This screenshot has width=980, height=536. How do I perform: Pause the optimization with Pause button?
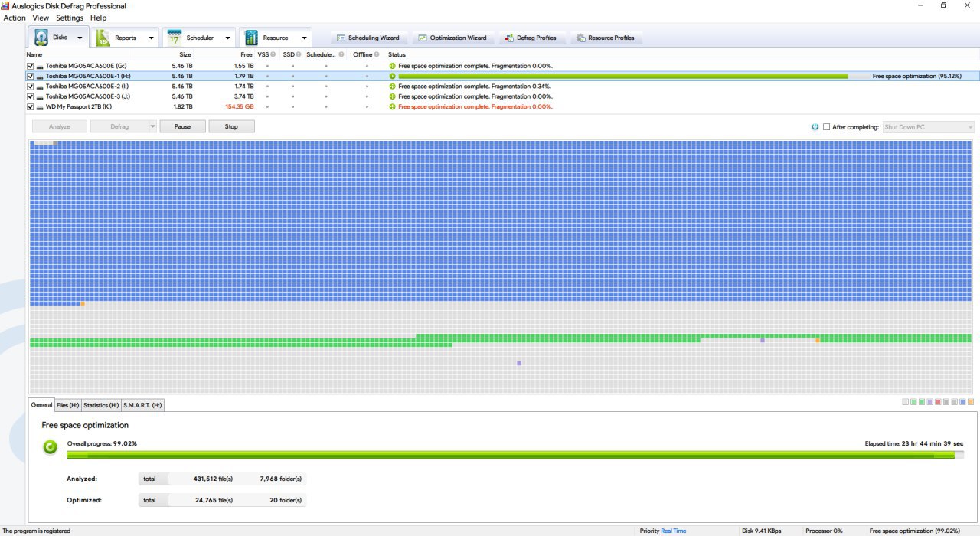point(182,126)
